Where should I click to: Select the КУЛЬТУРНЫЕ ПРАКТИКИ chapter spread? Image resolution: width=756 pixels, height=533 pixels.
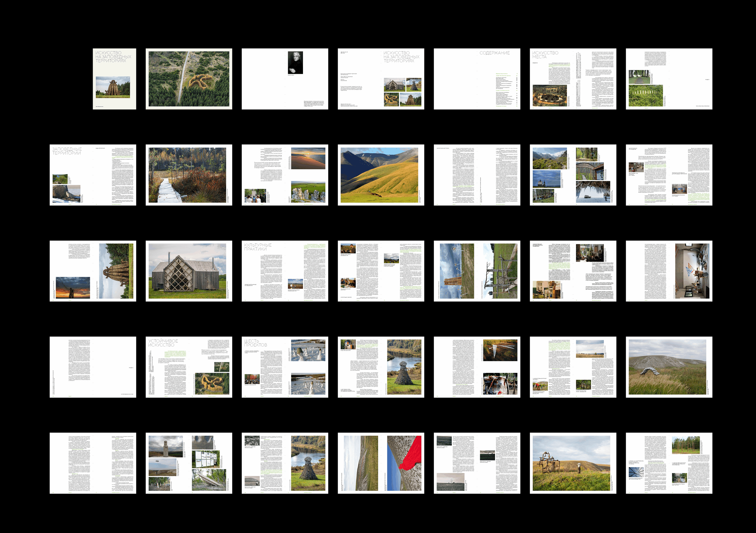(285, 271)
